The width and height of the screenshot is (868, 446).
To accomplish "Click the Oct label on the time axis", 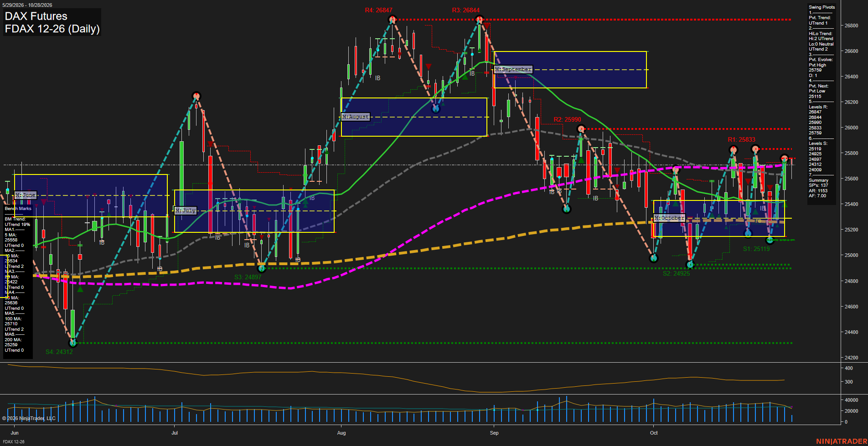I will (654, 433).
